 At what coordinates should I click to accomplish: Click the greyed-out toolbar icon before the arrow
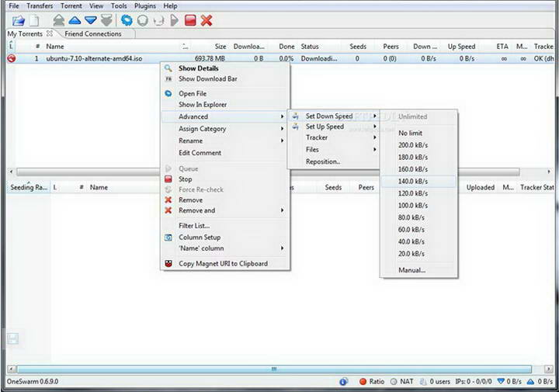pos(158,21)
